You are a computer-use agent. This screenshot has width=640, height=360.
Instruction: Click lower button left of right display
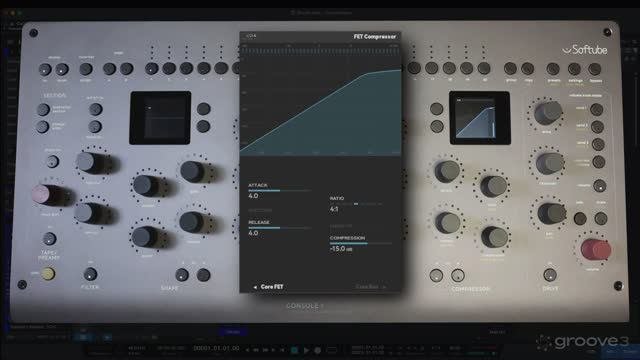[436, 126]
